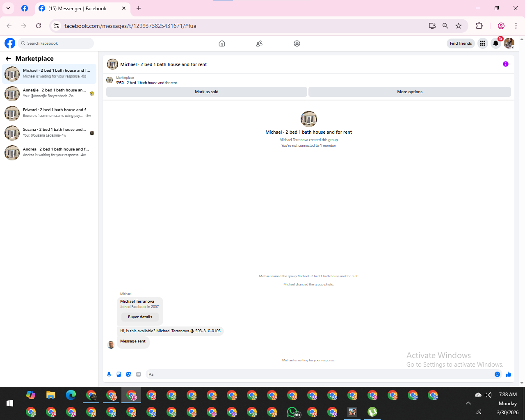Reload the page

tap(39, 26)
